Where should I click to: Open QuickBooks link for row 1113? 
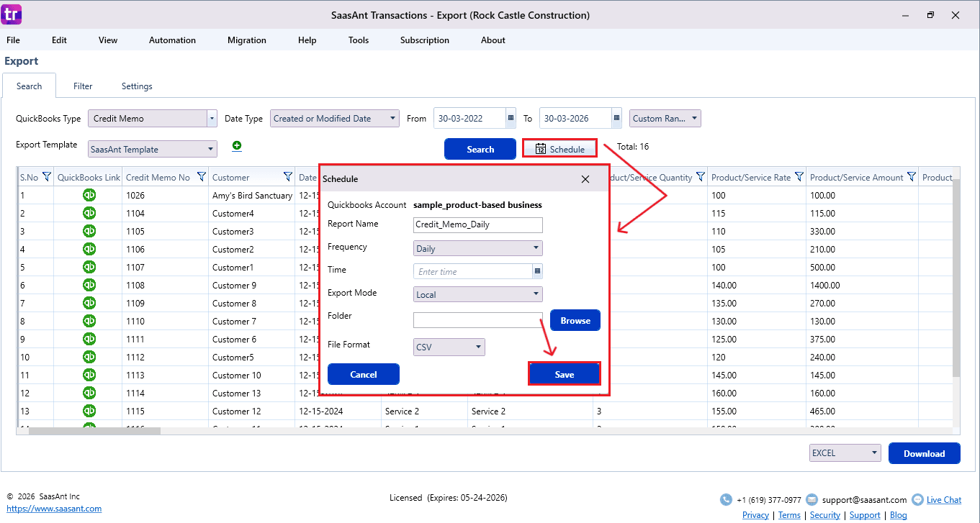tap(89, 375)
